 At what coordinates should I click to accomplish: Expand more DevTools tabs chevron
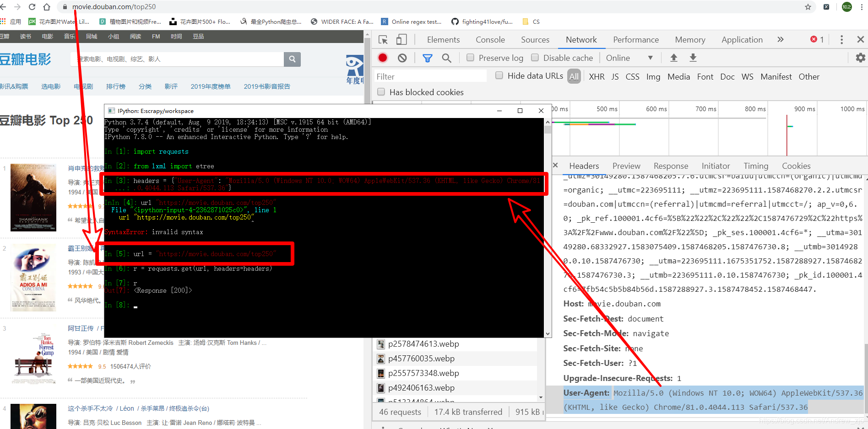pos(781,40)
